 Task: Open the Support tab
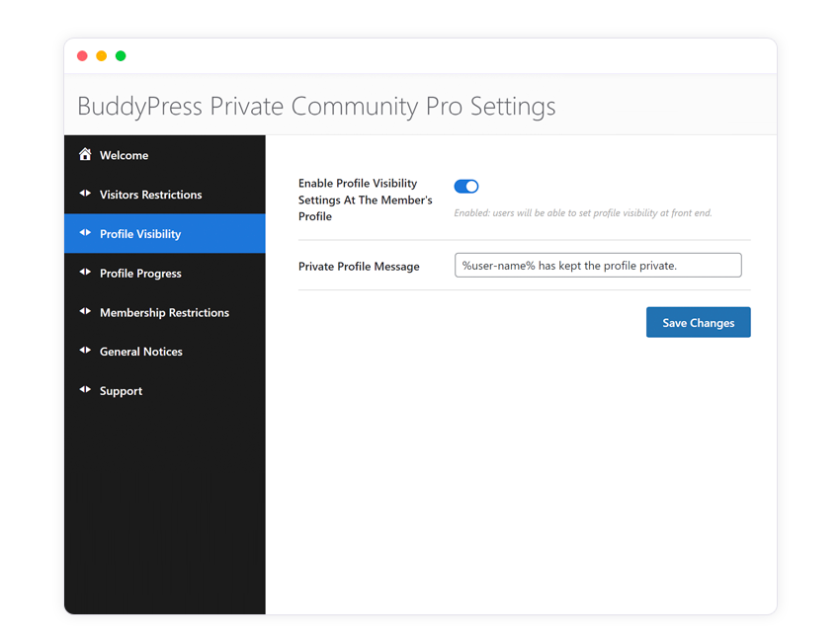point(165,391)
